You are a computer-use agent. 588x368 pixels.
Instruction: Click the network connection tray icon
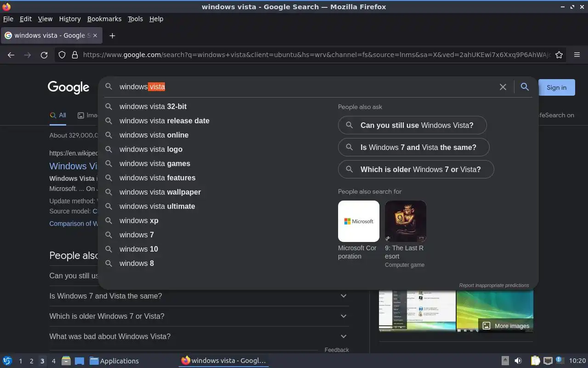tap(548, 361)
